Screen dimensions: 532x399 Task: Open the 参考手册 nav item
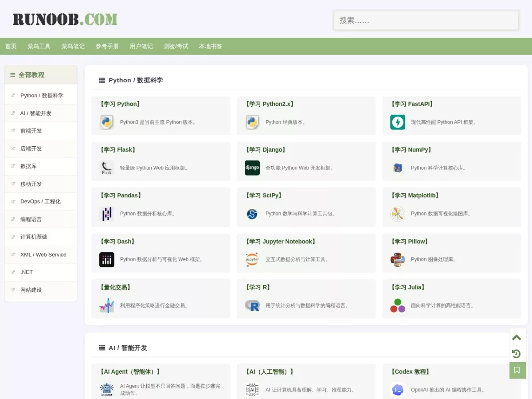pos(107,46)
